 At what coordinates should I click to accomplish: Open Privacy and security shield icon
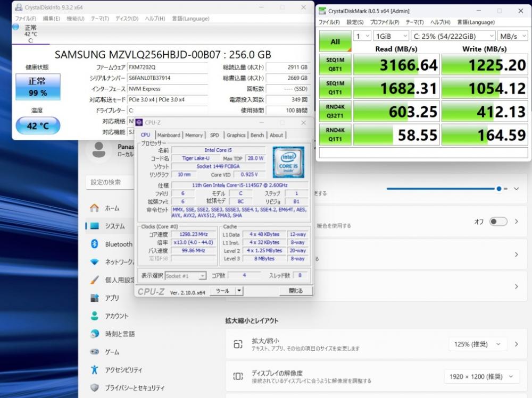94,387
